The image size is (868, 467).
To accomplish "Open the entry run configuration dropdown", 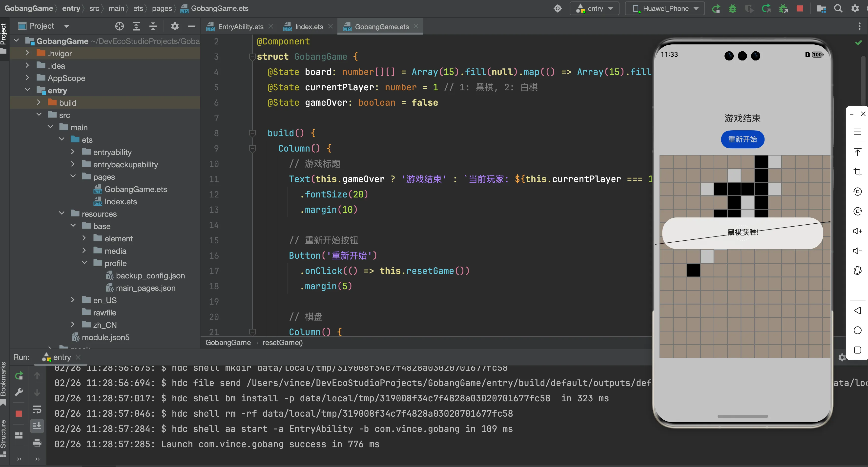I will (x=594, y=9).
